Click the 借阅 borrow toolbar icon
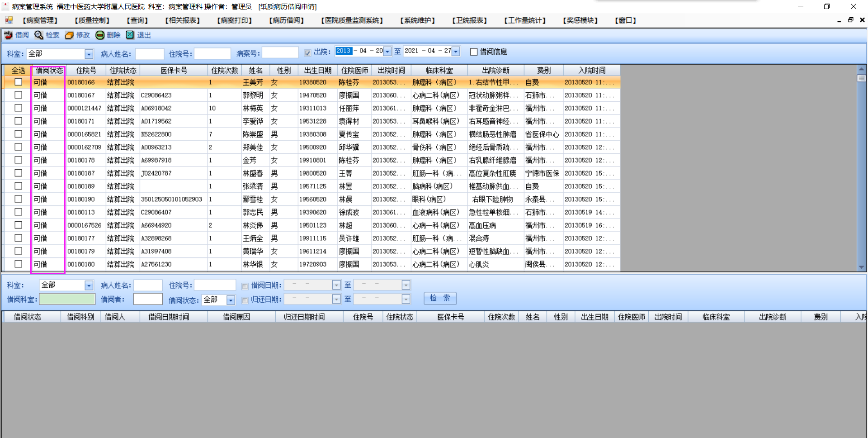The height and width of the screenshot is (438, 868). point(8,35)
